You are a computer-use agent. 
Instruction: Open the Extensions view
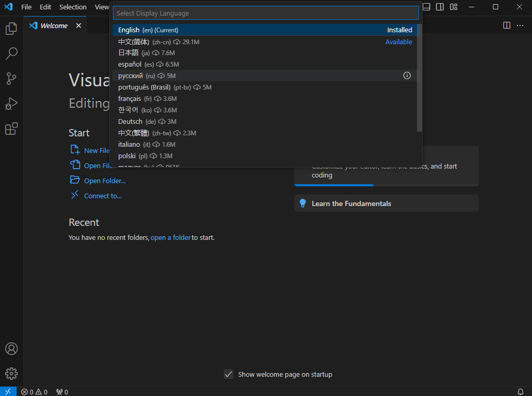point(11,129)
